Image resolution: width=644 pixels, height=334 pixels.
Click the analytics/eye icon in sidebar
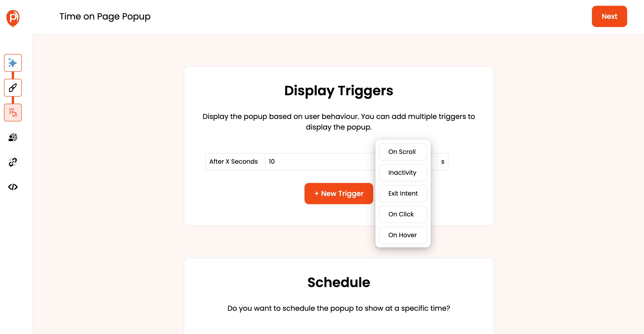[x=13, y=137]
